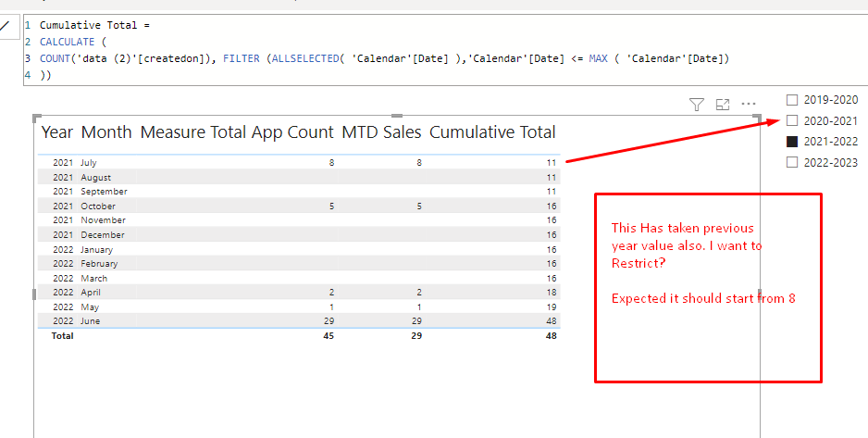
Task: Click the table visual's left-edge handle
Action: [x=34, y=294]
